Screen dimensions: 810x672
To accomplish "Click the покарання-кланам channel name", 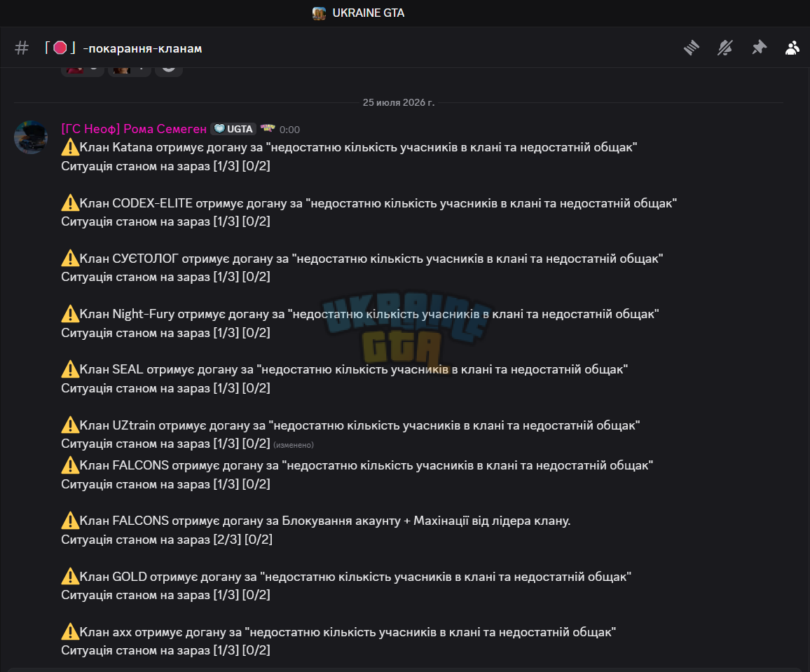I will 142,48.
